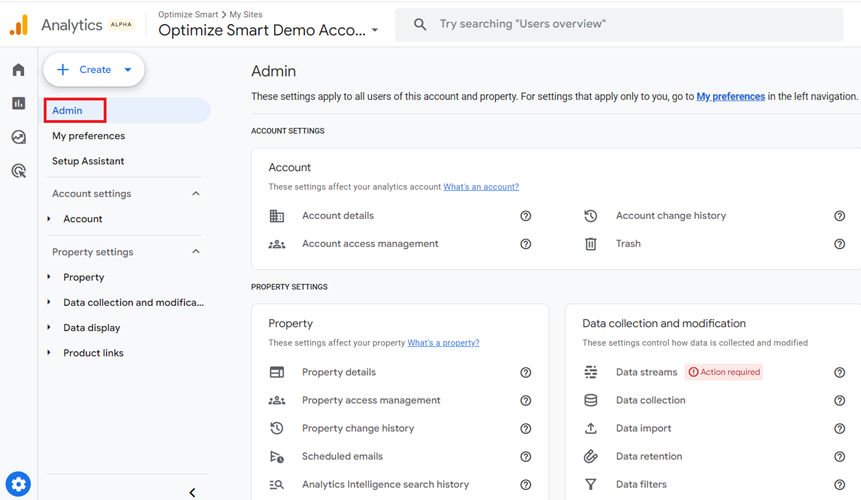Click the Data streams icon

[x=591, y=372]
